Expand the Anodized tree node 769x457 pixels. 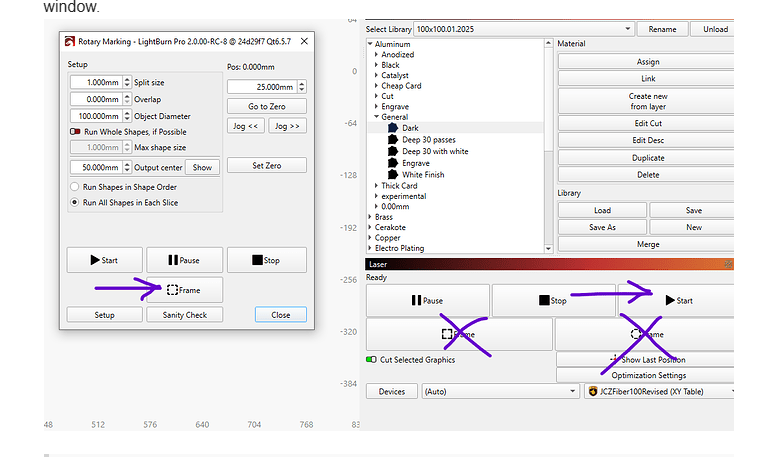coord(376,54)
